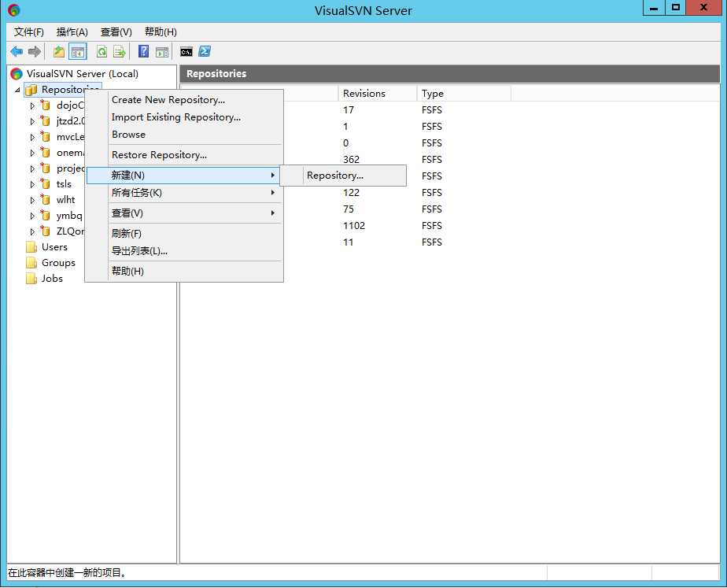Click FSFS type in the 11 revisions row
This screenshot has width=727, height=588.
point(432,242)
